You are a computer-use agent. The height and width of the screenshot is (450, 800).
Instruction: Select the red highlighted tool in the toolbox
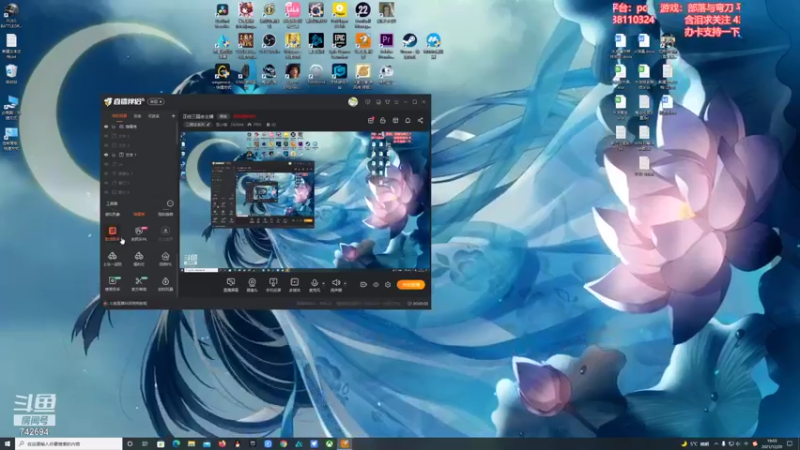[112, 234]
